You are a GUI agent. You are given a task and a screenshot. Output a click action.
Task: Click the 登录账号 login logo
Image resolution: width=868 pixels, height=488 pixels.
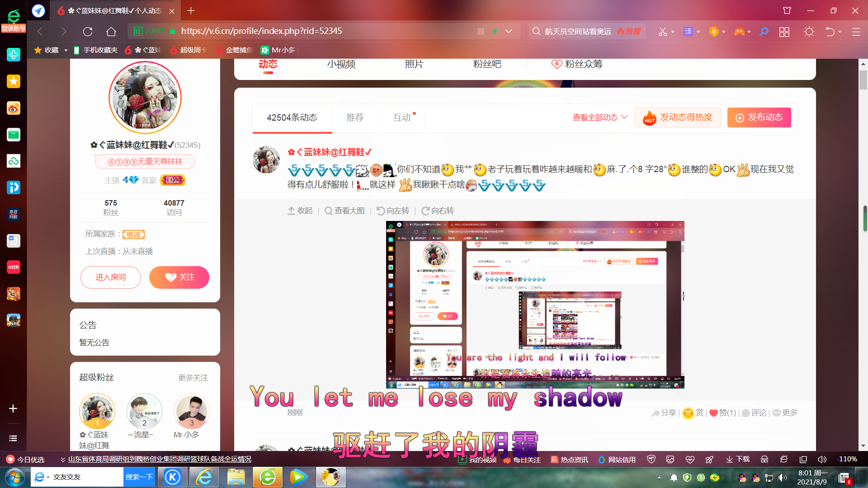pos(14,21)
